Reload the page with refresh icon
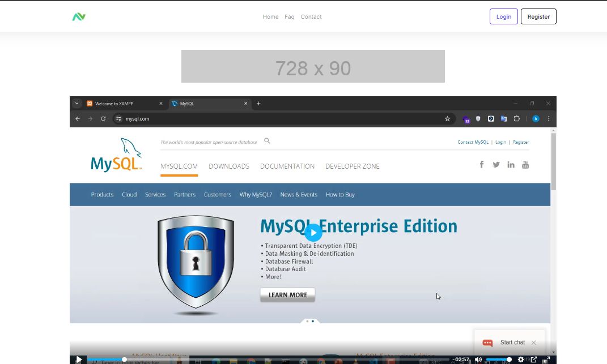 (103, 119)
